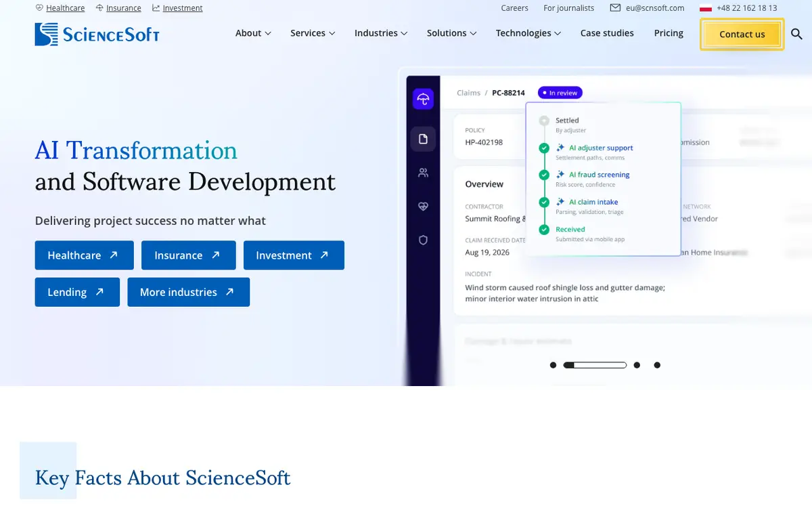Click the Contact us button
The height and width of the screenshot is (508, 812).
742,34
